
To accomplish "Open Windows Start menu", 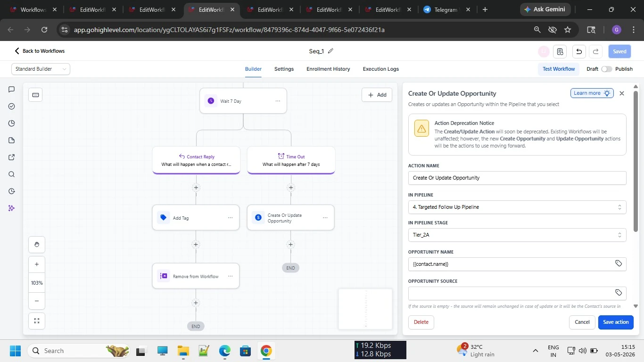I will pos(15,351).
